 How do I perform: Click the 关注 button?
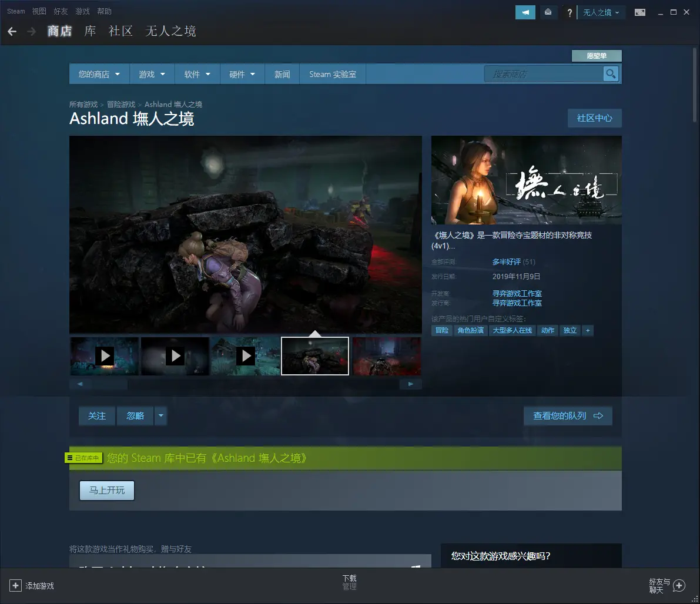pyautogui.click(x=97, y=415)
